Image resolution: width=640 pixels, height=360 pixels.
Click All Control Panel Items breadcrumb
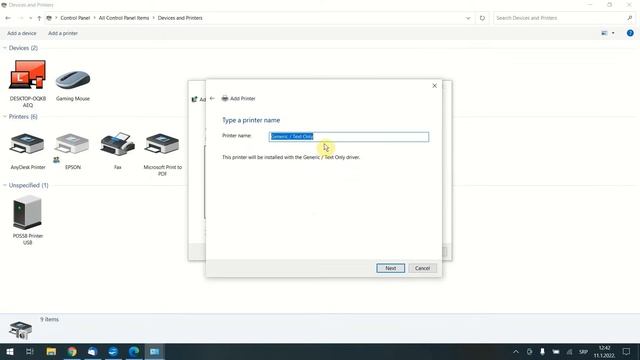click(x=124, y=18)
